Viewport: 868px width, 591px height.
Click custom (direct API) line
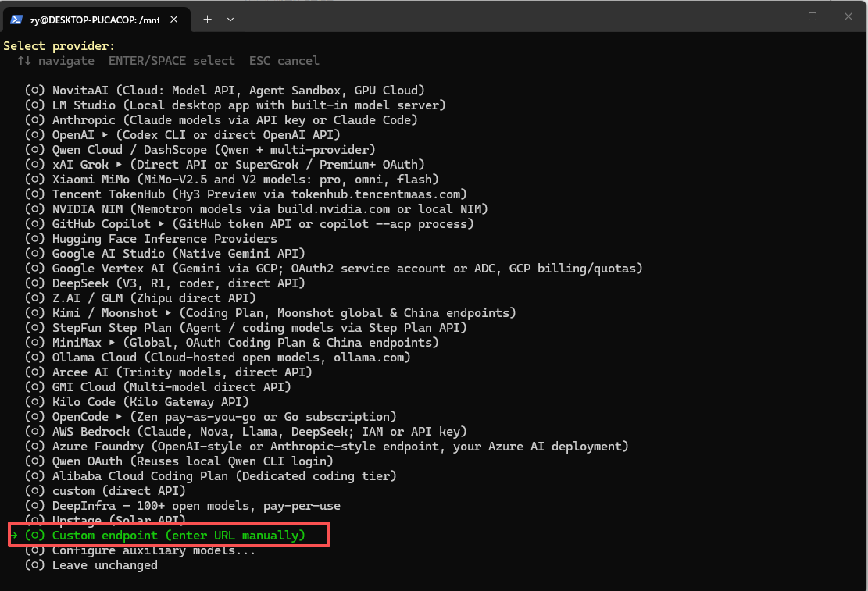[x=105, y=491]
